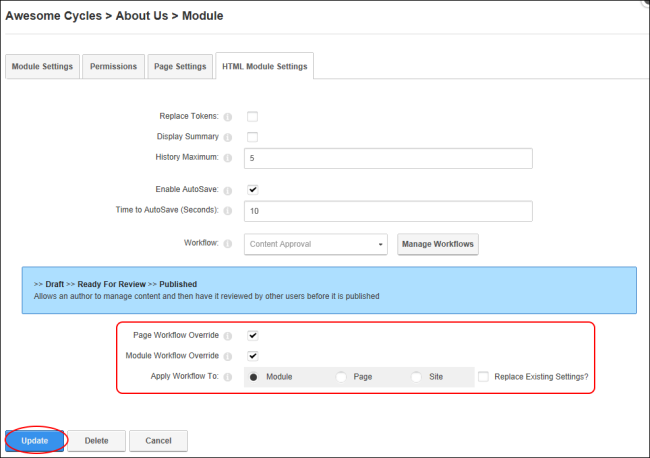Viewport: 650px width, 458px height.
Task: Click the Apply Workflow To info icon
Action: click(228, 377)
